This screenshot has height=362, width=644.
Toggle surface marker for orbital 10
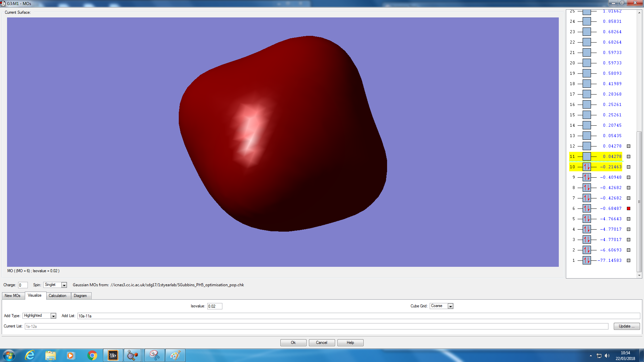point(629,167)
